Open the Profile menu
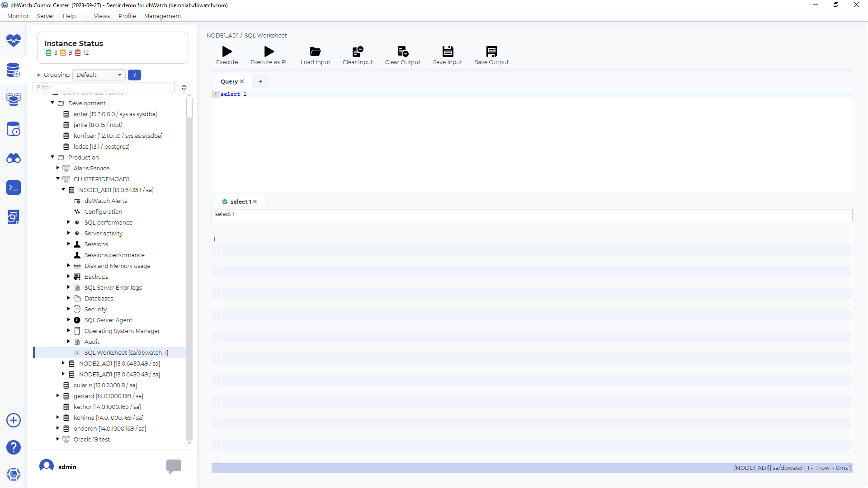This screenshot has width=868, height=488. pyautogui.click(x=127, y=16)
